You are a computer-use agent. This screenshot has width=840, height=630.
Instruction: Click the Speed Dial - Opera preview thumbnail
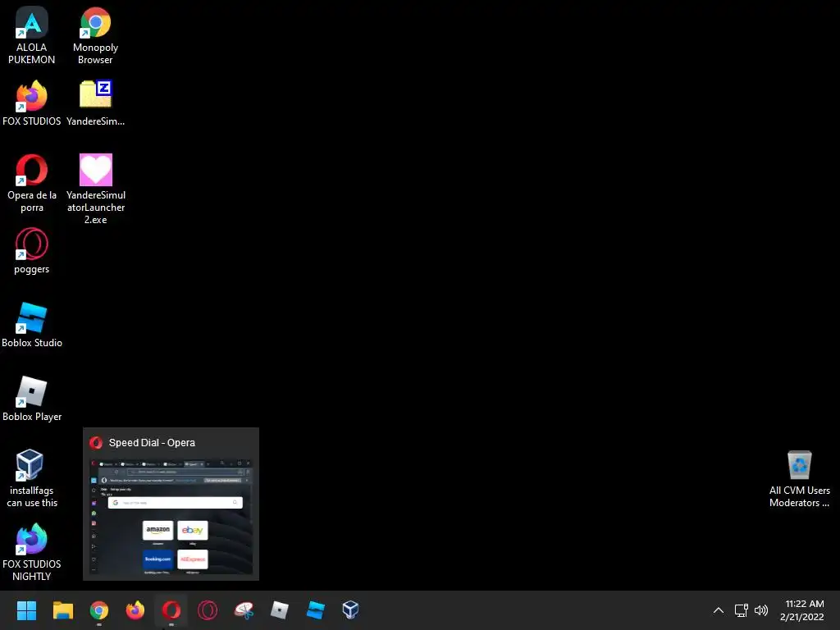click(x=171, y=517)
